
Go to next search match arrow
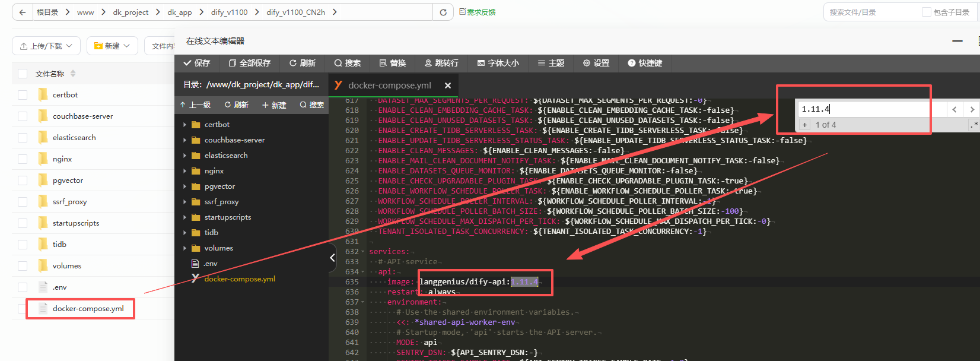[x=971, y=109]
